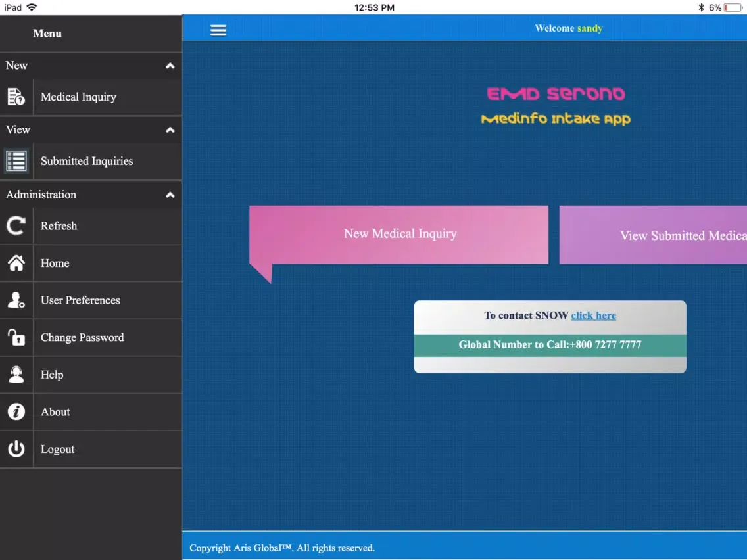Click the View section header label

pyautogui.click(x=18, y=129)
